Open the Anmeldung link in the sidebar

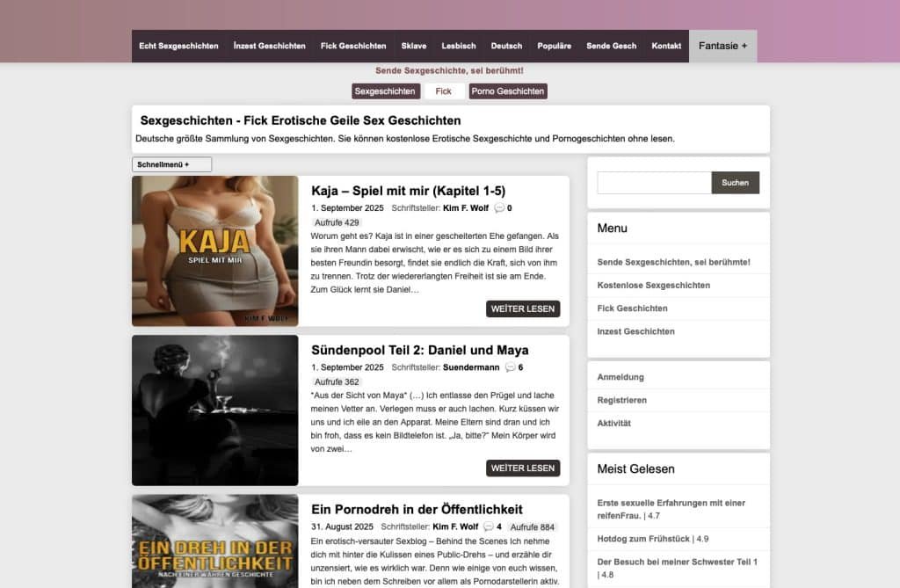click(x=620, y=376)
